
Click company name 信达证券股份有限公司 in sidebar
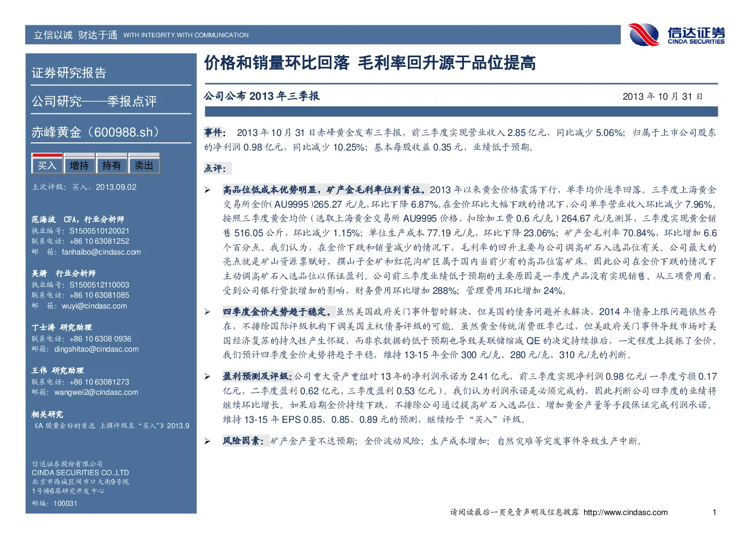(x=67, y=464)
